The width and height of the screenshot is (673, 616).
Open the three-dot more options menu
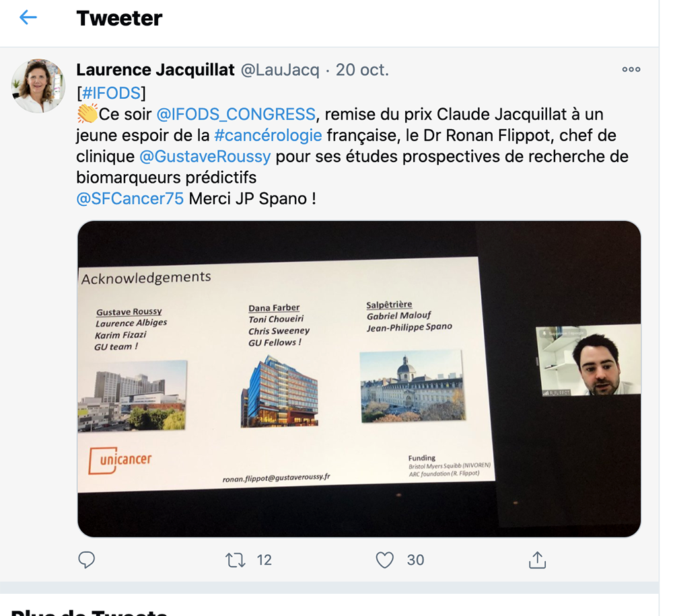pyautogui.click(x=631, y=69)
